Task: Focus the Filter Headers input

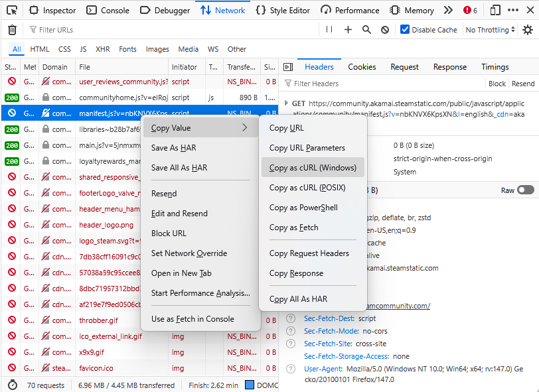Action: coord(383,84)
